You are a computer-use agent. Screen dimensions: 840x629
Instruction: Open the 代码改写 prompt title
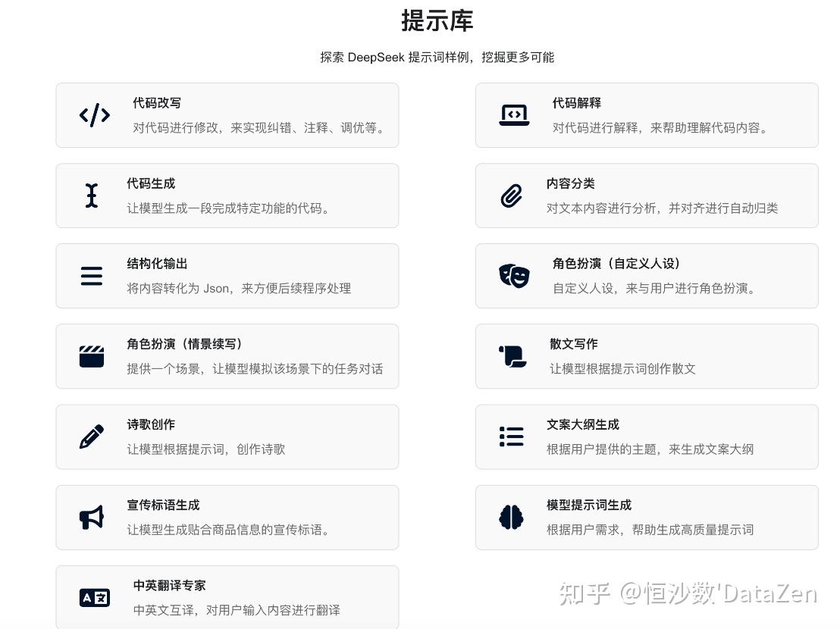pyautogui.click(x=157, y=103)
